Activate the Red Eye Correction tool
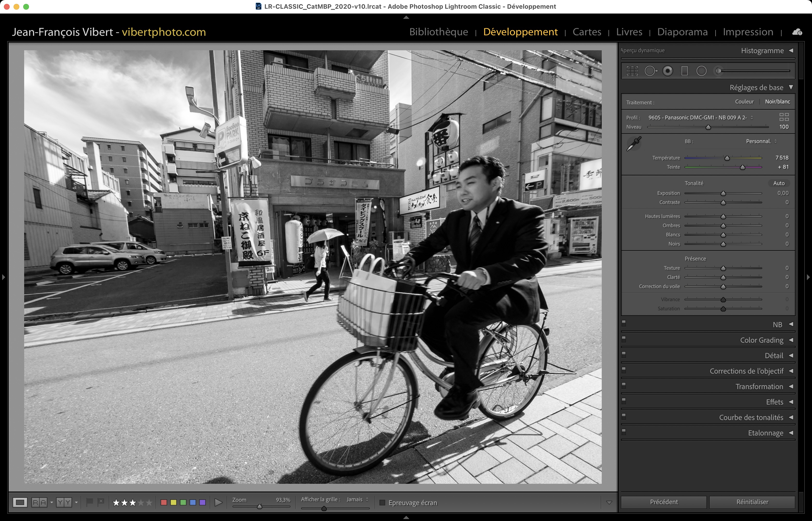Image resolution: width=812 pixels, height=521 pixels. 667,71
